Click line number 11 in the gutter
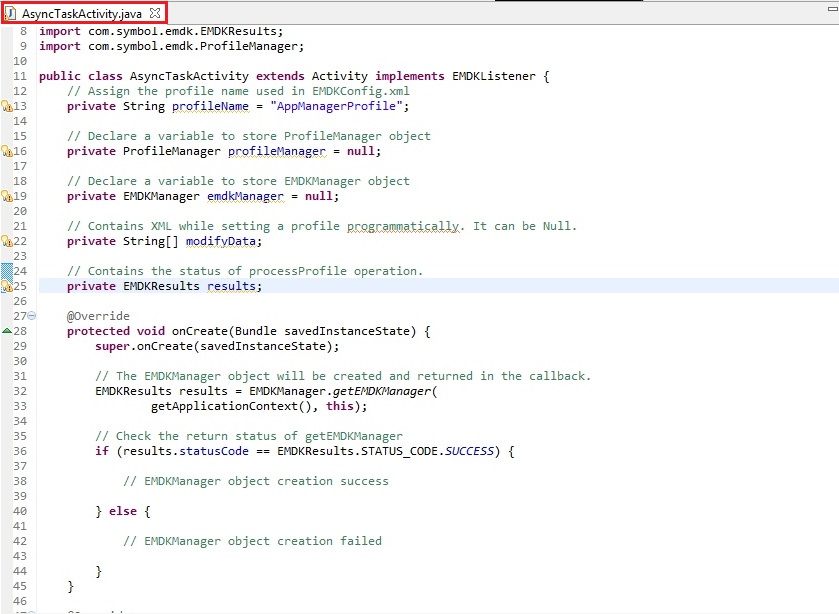 (x=19, y=76)
